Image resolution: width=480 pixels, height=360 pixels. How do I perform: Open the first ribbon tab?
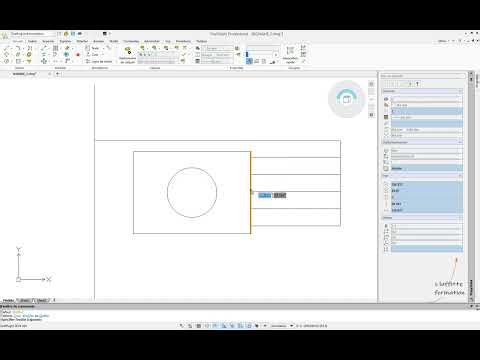(x=18, y=41)
